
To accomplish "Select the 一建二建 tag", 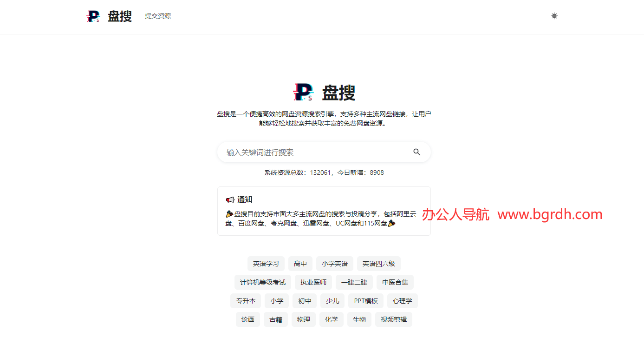I will coord(354,282).
